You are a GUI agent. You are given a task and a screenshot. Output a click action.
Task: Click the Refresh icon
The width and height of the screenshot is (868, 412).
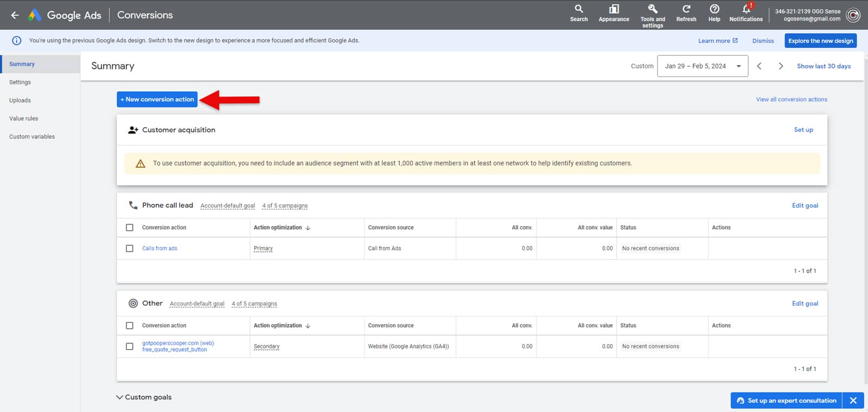click(686, 9)
